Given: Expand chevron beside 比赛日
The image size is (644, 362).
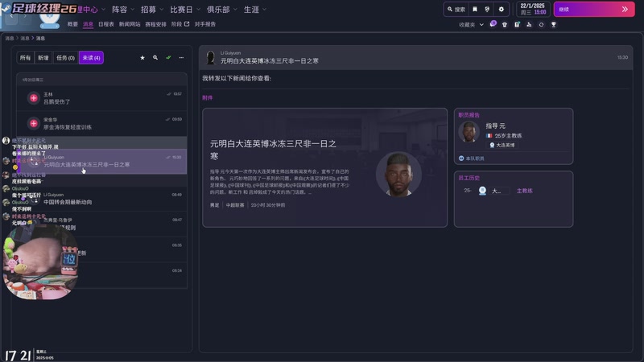Looking at the screenshot, I should point(198,9).
